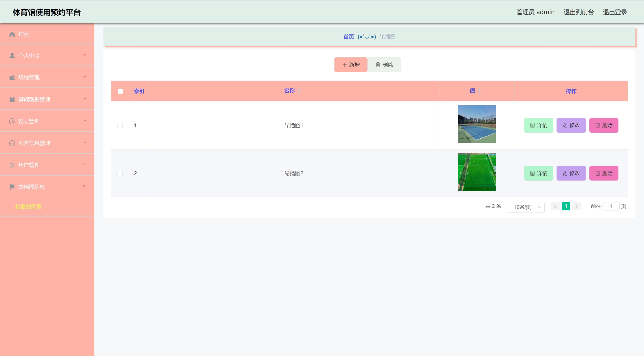The width and height of the screenshot is (644, 356).
Task: Click the home icon in sidebar
Action: [x=12, y=34]
